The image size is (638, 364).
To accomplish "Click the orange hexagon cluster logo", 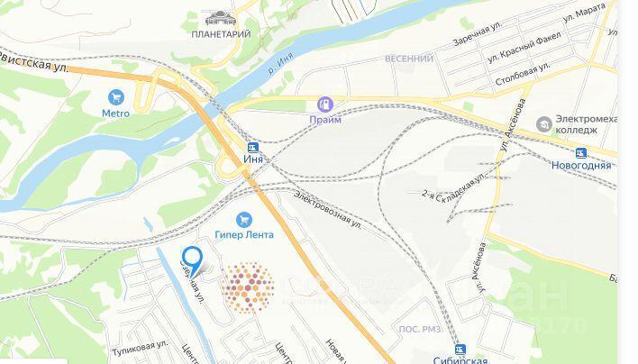I will 248,288.
